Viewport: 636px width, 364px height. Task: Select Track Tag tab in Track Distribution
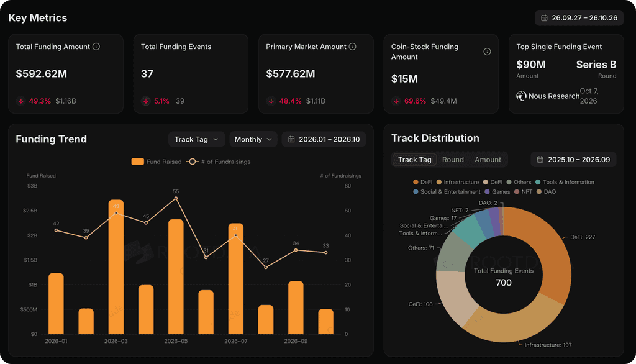414,160
